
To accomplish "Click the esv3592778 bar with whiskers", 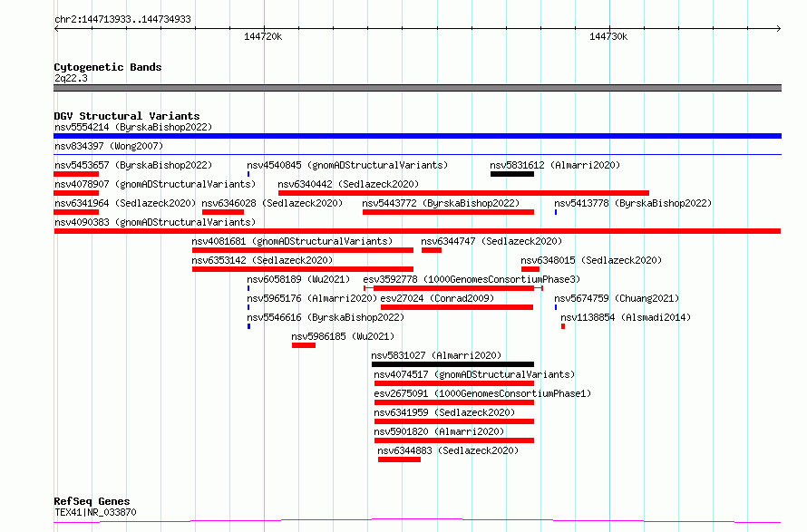I will click(x=453, y=288).
